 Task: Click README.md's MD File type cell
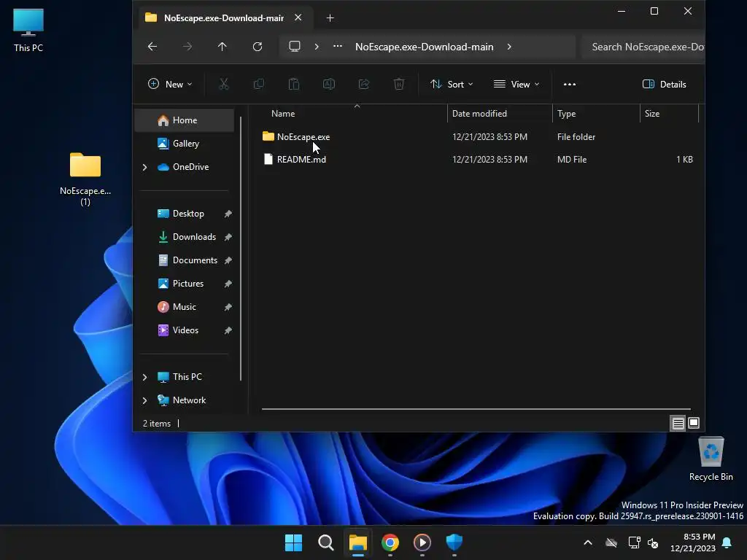572,160
